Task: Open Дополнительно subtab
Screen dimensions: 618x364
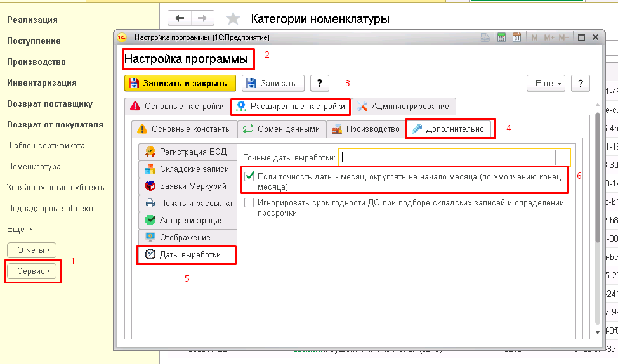Action: [x=450, y=129]
